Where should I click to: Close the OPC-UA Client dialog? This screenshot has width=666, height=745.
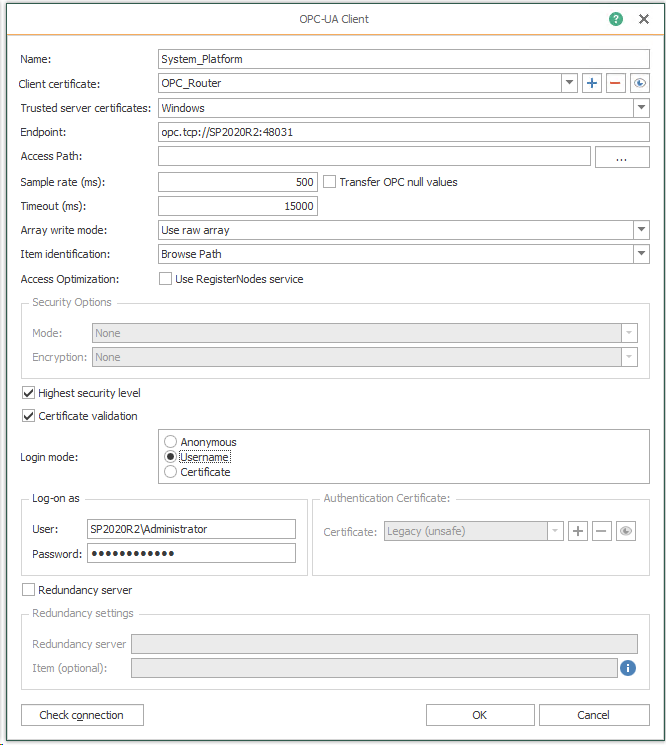click(644, 19)
